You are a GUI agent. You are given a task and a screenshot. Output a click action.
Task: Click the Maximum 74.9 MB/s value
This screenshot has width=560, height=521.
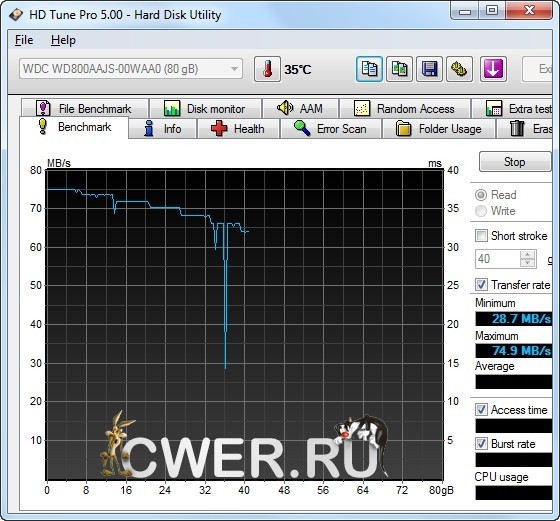(514, 351)
